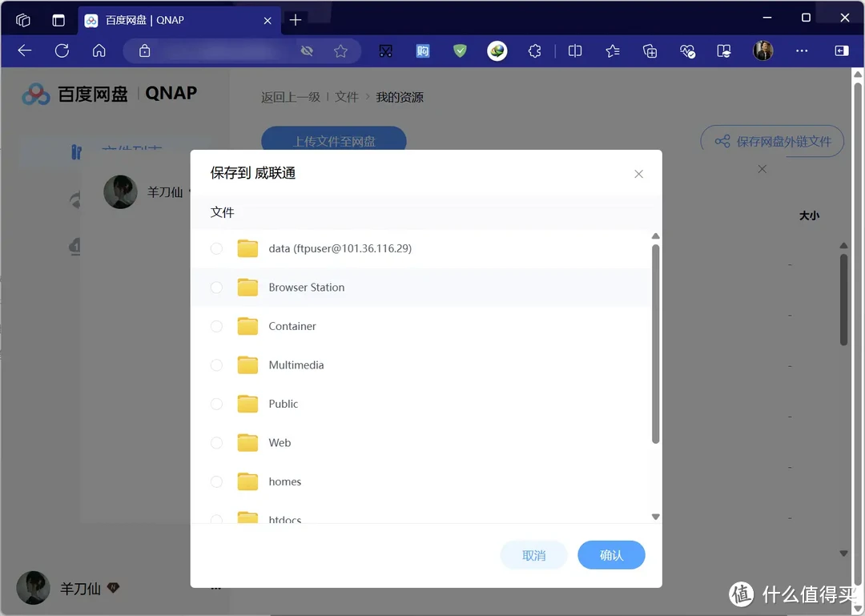The width and height of the screenshot is (865, 616).
Task: Open the screenshot extension icon in toolbar
Action: [x=385, y=51]
